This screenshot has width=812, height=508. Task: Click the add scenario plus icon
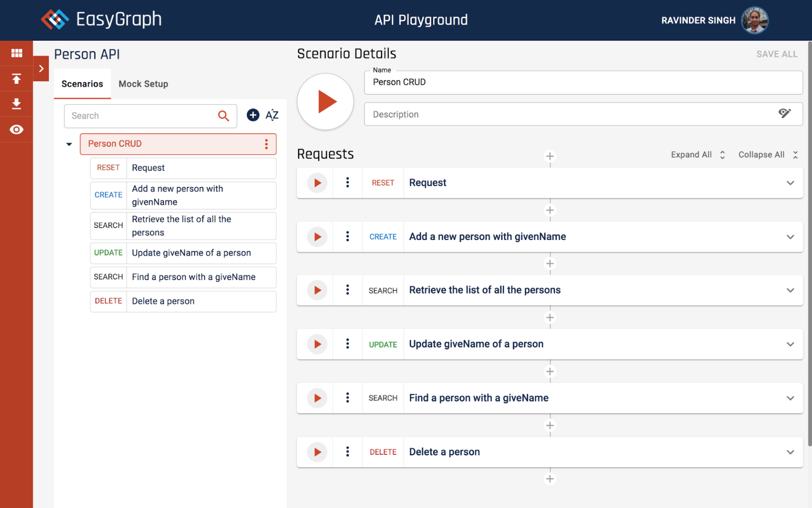253,115
